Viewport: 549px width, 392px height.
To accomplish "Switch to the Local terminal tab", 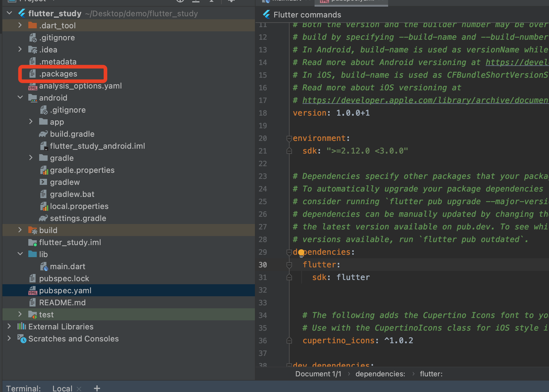I will [62, 388].
